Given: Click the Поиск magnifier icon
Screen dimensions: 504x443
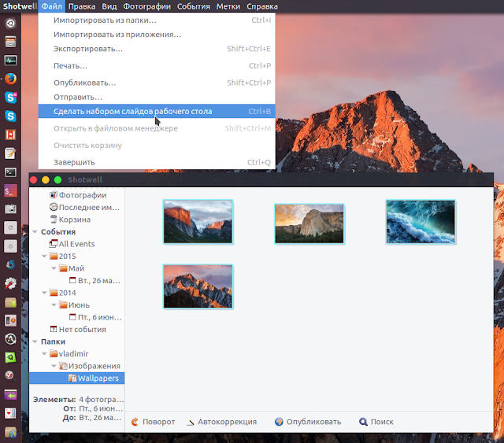Looking at the screenshot, I should pyautogui.click(x=363, y=422).
